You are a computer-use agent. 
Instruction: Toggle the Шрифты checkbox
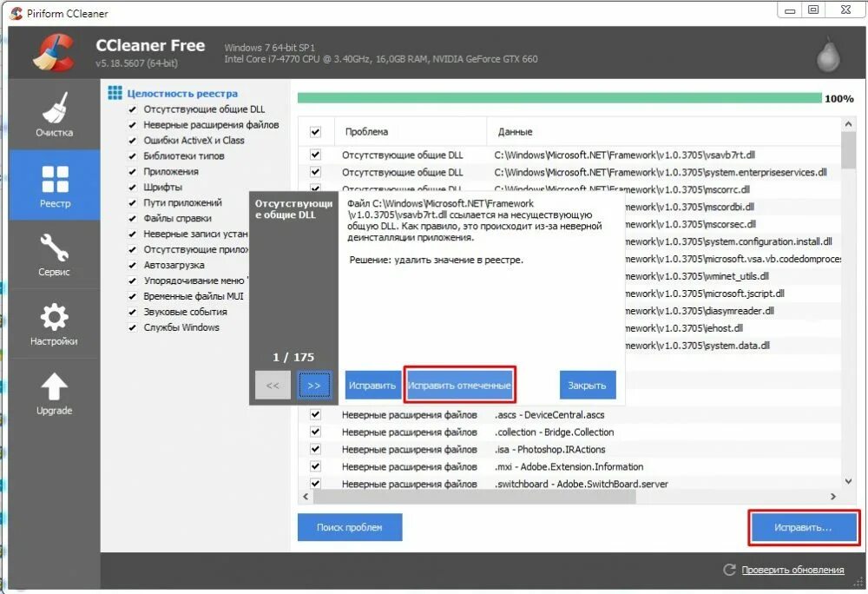click(132, 187)
